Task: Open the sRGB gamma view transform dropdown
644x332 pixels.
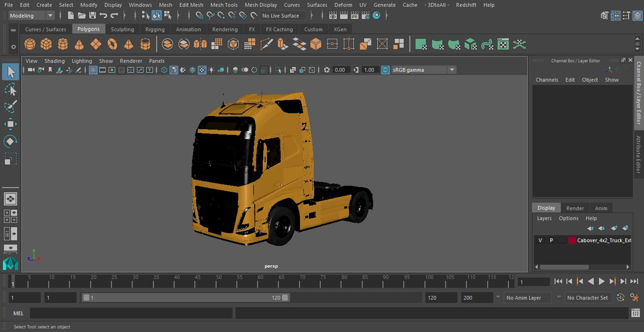Action: click(424, 70)
